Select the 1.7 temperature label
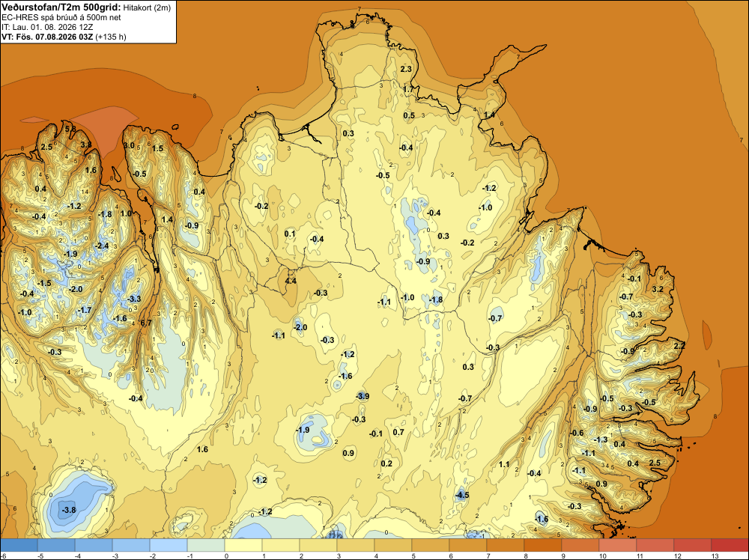 pyautogui.click(x=408, y=89)
